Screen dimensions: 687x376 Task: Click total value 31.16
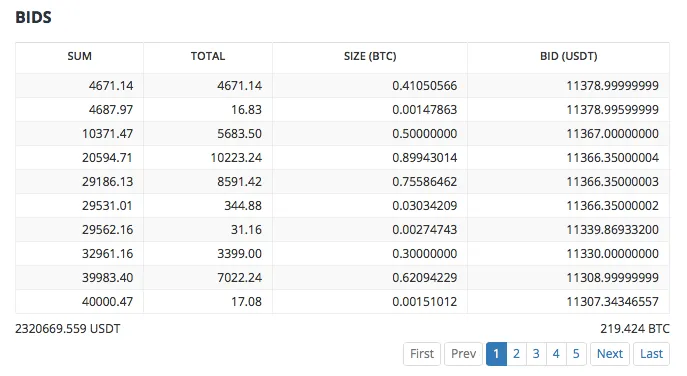246,230
